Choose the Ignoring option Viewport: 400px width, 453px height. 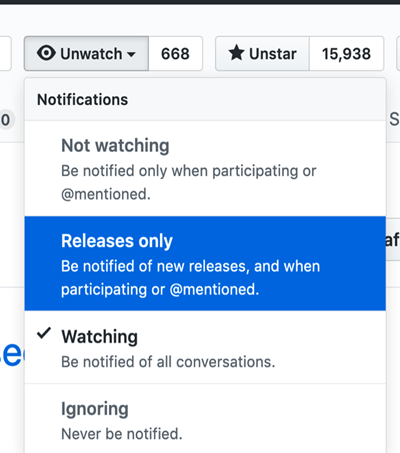pyautogui.click(x=205, y=419)
